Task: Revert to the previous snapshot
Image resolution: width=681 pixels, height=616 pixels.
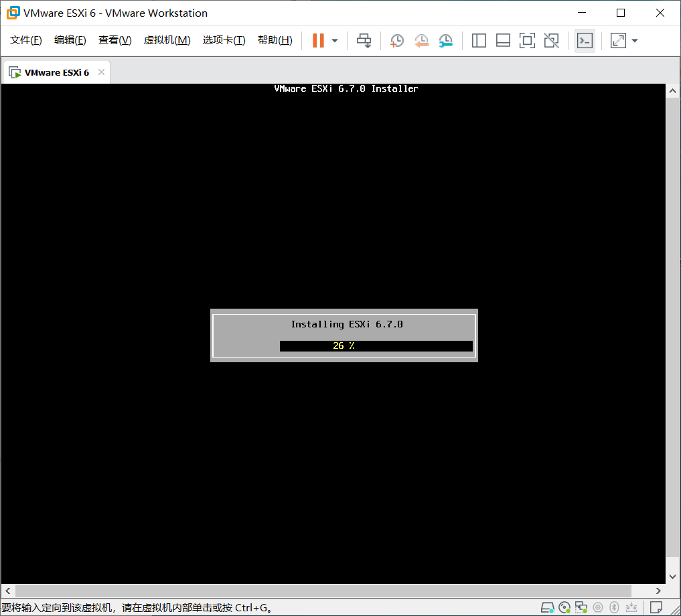Action: tap(421, 40)
